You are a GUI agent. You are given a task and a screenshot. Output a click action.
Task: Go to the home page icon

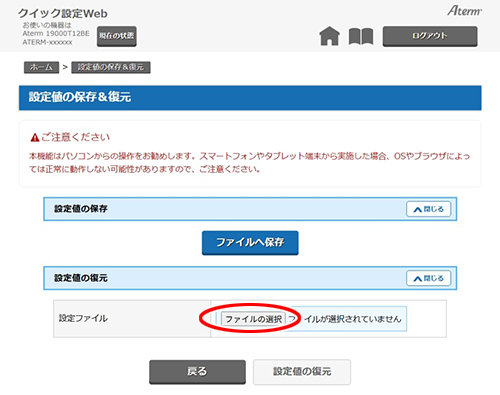click(329, 36)
